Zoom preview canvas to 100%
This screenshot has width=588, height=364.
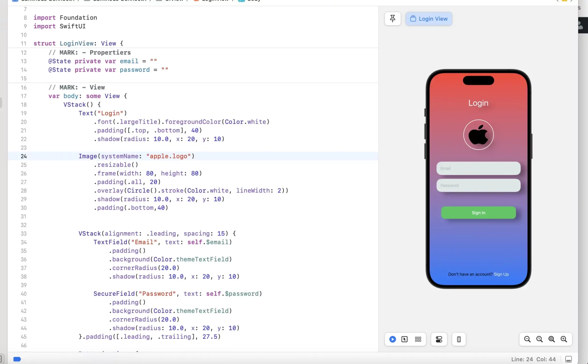pyautogui.click(x=540, y=339)
